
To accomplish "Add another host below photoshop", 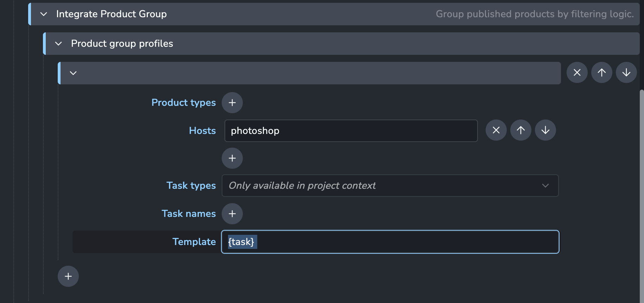I will click(232, 158).
